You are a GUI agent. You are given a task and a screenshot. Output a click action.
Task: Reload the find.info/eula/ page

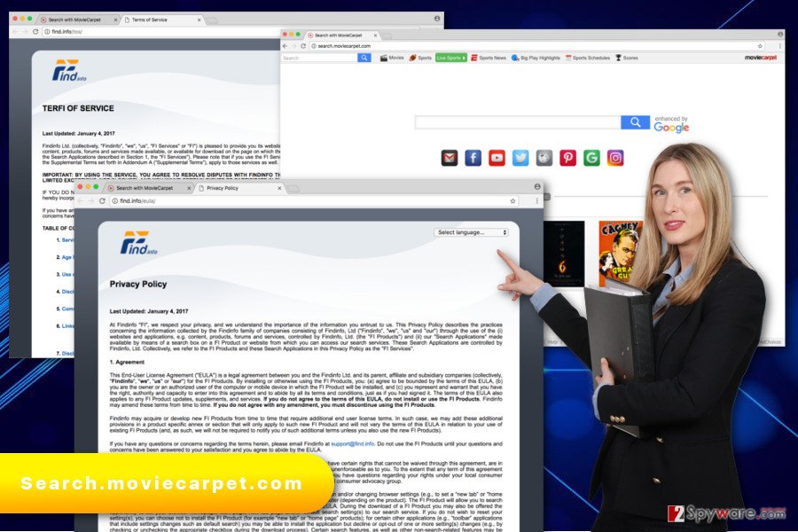click(102, 200)
